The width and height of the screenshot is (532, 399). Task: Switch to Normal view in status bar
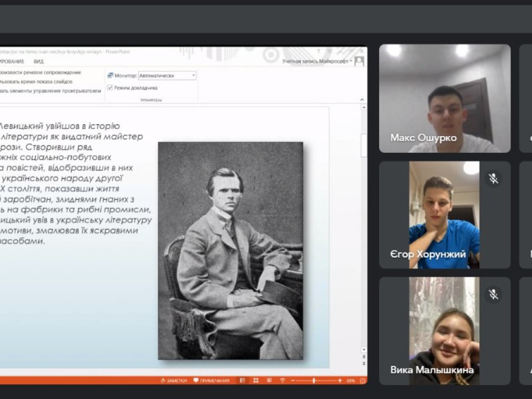(x=243, y=381)
